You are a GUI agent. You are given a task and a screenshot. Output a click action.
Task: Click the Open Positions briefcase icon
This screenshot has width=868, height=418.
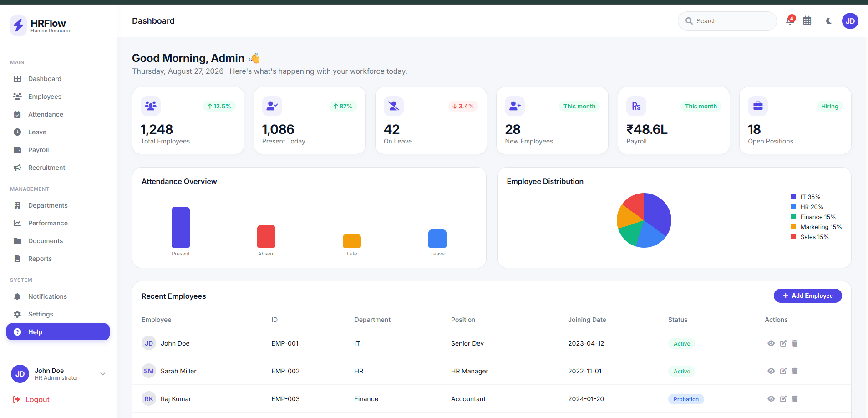coord(758,106)
